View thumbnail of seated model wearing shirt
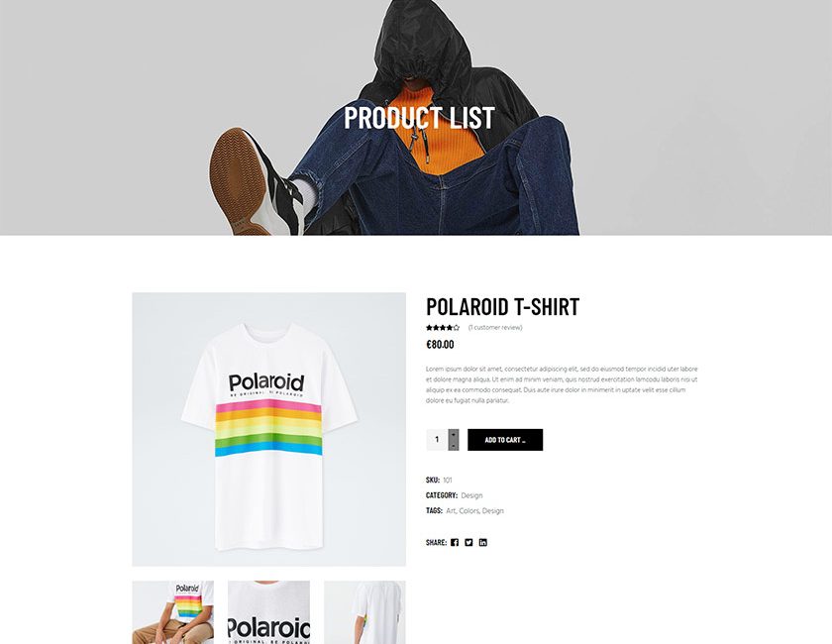The height and width of the screenshot is (644, 832). click(173, 612)
